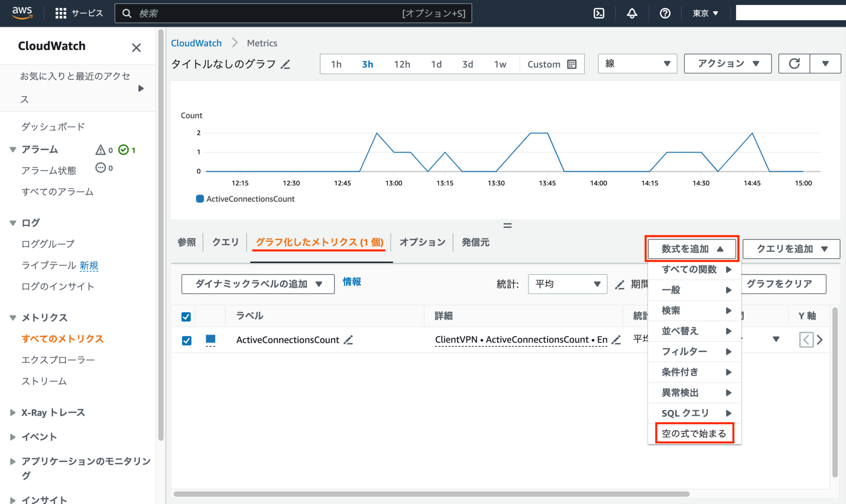Click inside the AWS search field
This screenshot has width=846, height=504.
point(289,13)
